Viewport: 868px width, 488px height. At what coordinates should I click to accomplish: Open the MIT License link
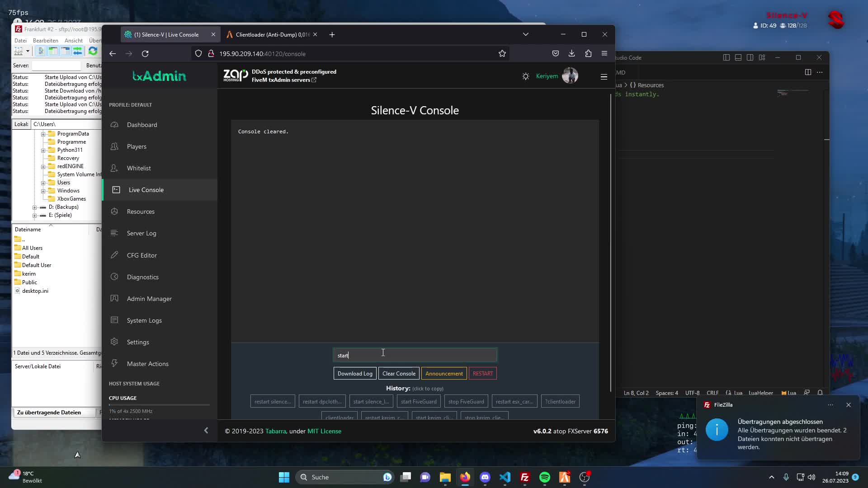pyautogui.click(x=324, y=431)
